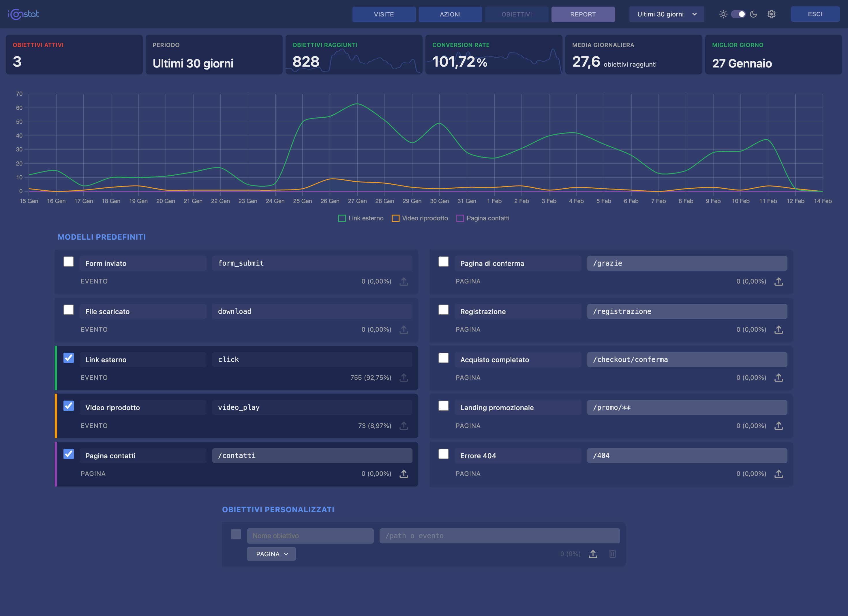Viewport: 848px width, 616px height.
Task: Delete the custom goal with trash icon
Action: pyautogui.click(x=613, y=554)
